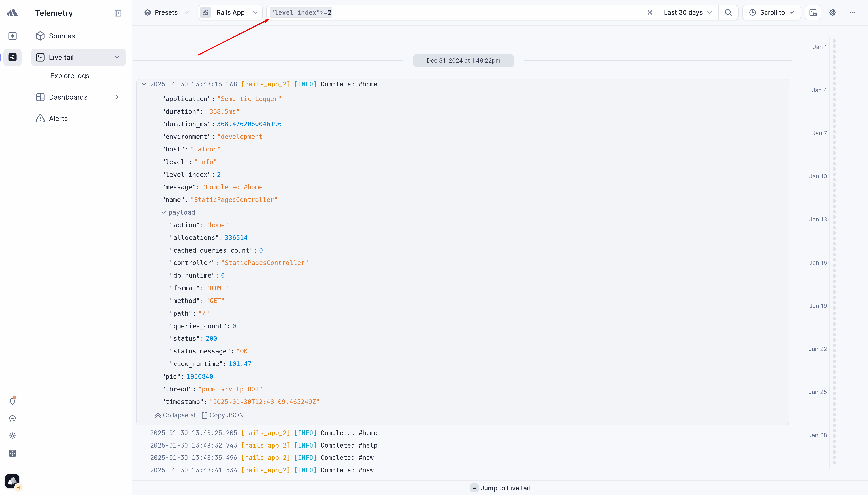Image resolution: width=868 pixels, height=495 pixels.
Task: Expand the Last 30 days time range dropdown
Action: (x=687, y=12)
